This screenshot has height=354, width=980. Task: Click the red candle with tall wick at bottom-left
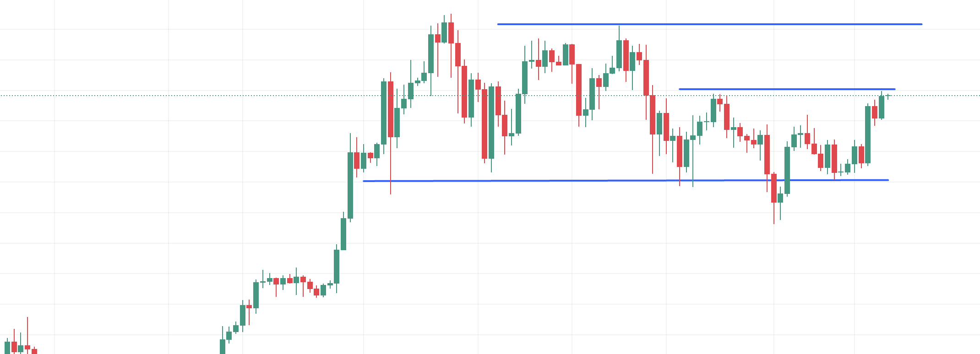tap(27, 347)
